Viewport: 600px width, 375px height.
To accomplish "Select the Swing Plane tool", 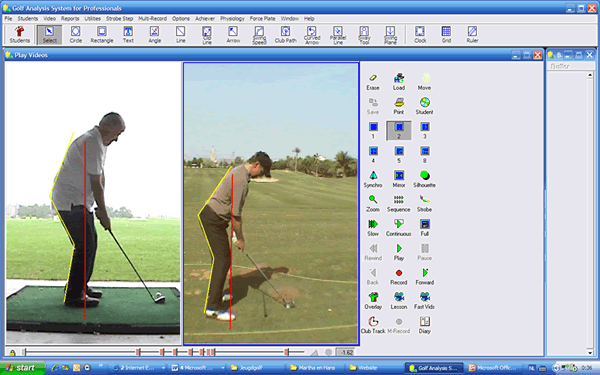I will tap(390, 35).
